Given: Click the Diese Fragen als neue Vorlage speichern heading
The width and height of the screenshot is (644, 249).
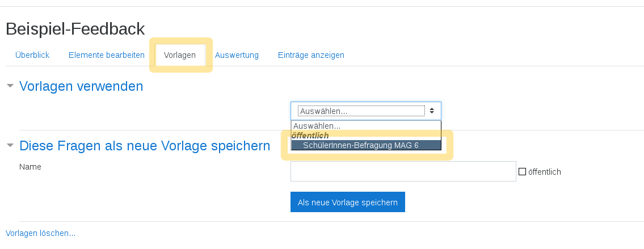Looking at the screenshot, I should click(145, 146).
